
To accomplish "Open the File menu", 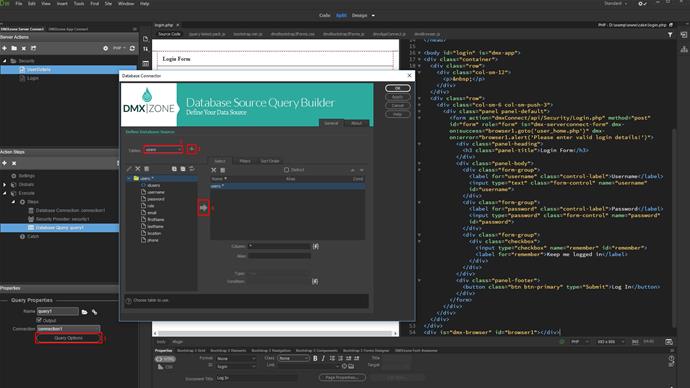I will click(19, 4).
